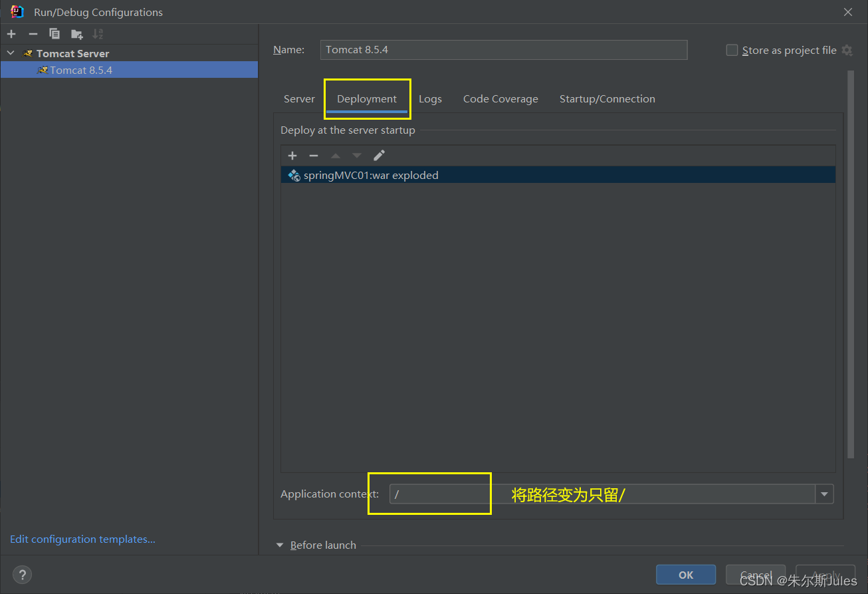
Task: Enable Store as project file checkbox
Action: pos(732,50)
